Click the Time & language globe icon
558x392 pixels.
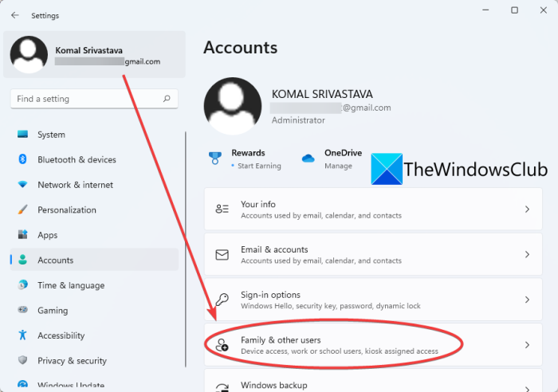tap(23, 284)
